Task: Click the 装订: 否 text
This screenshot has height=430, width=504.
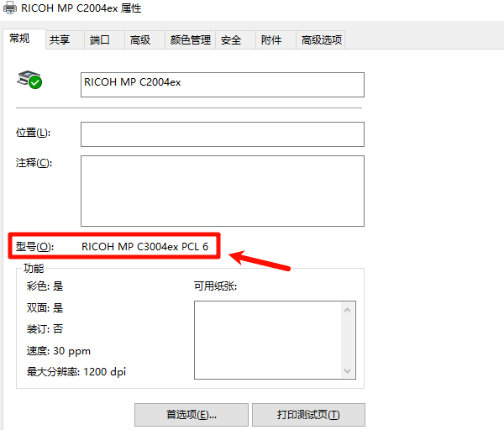Action: 45,328
